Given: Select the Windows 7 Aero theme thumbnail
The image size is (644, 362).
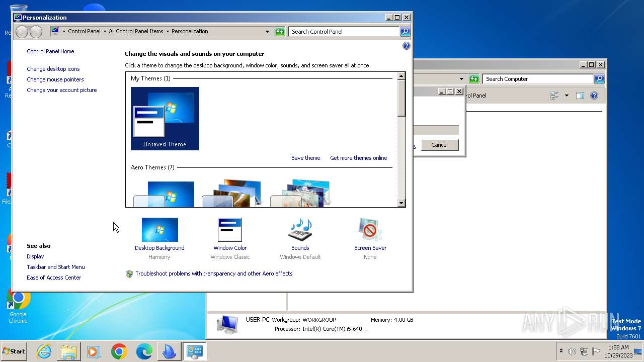Looking at the screenshot, I should click(x=164, y=194).
